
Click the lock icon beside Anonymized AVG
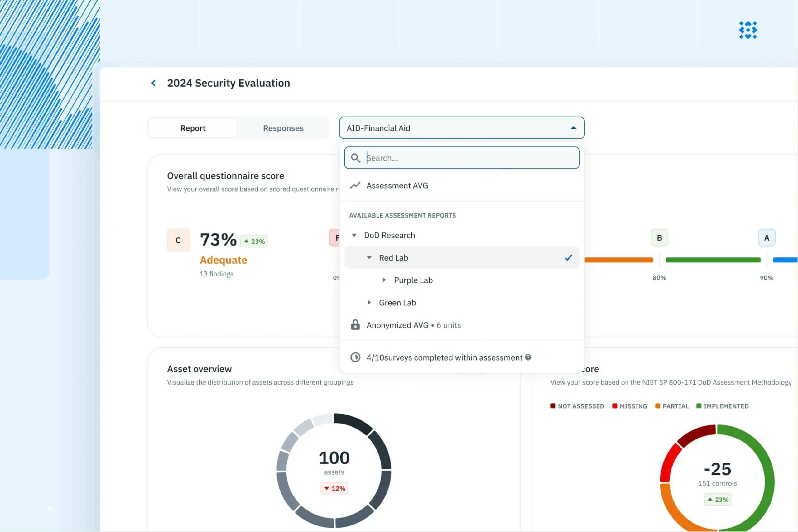pos(355,325)
